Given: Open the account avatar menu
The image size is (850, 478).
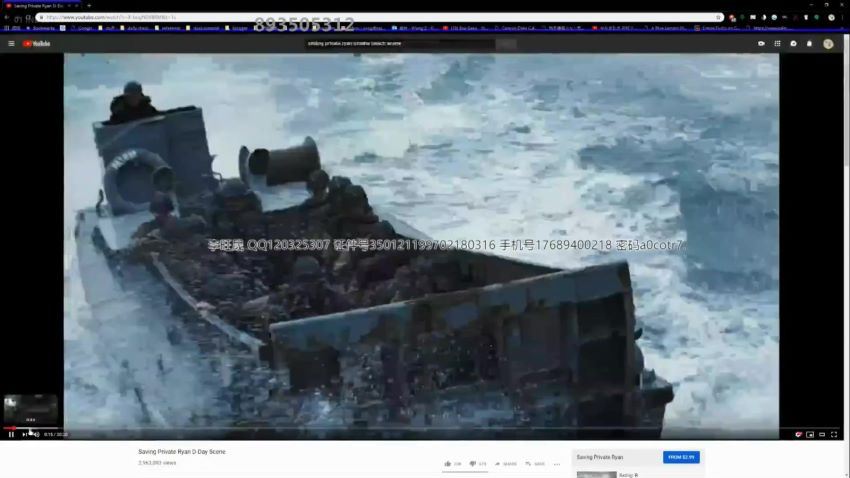Looking at the screenshot, I should coord(828,44).
